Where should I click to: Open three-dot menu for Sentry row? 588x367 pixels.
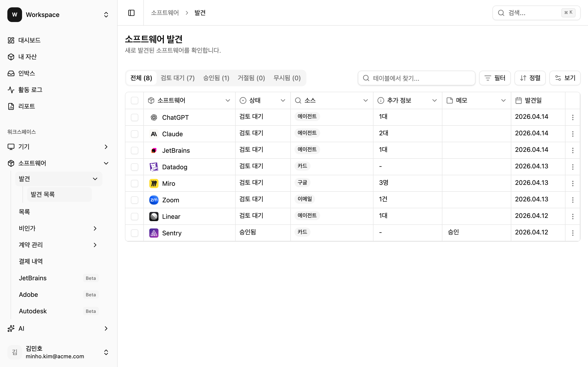click(572, 233)
